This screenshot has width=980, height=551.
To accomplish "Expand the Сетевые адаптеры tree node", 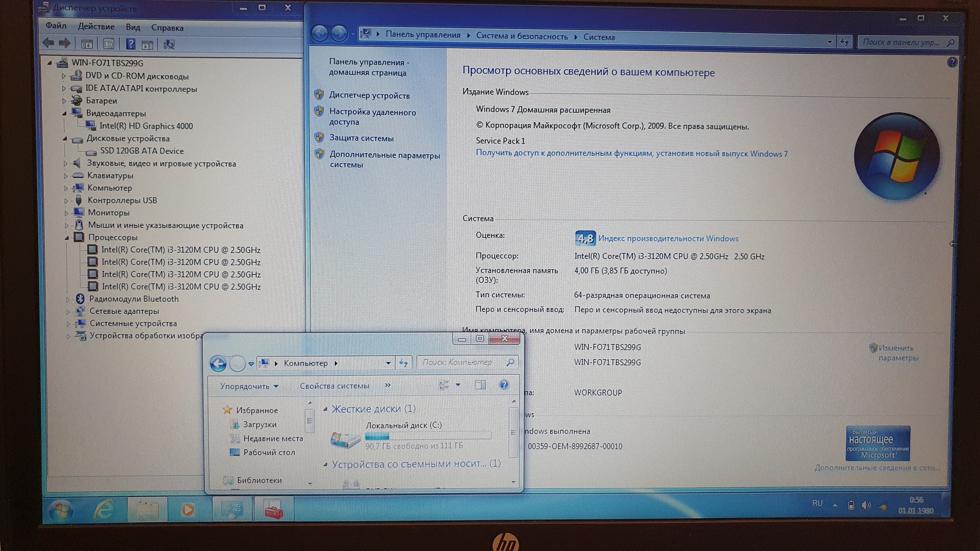I will (68, 312).
